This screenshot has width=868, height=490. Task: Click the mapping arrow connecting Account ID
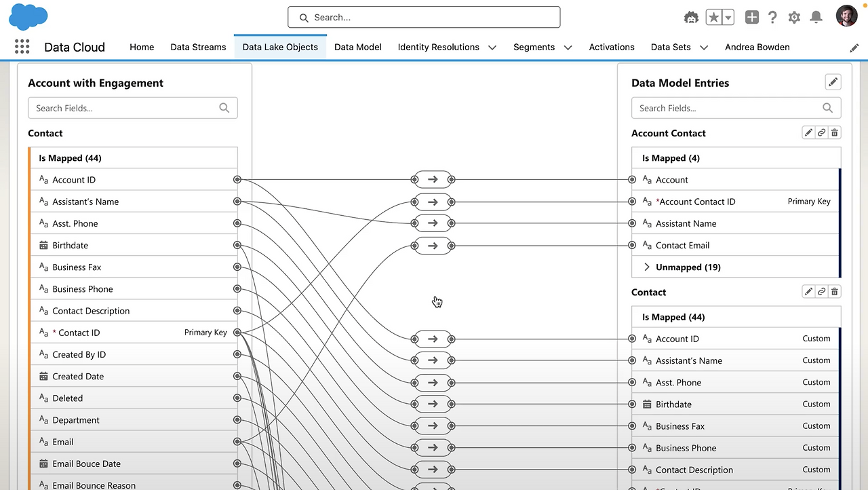433,179
